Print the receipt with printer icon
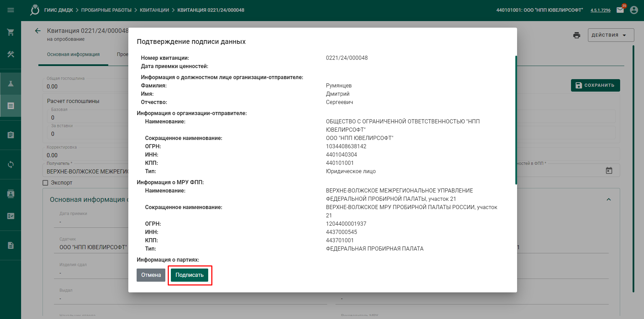 tap(577, 35)
